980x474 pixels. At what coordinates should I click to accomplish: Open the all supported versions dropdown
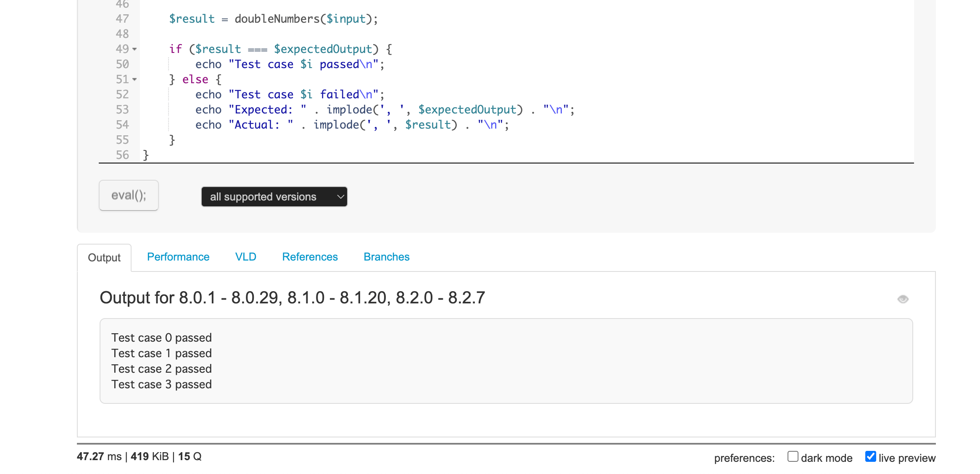[274, 197]
